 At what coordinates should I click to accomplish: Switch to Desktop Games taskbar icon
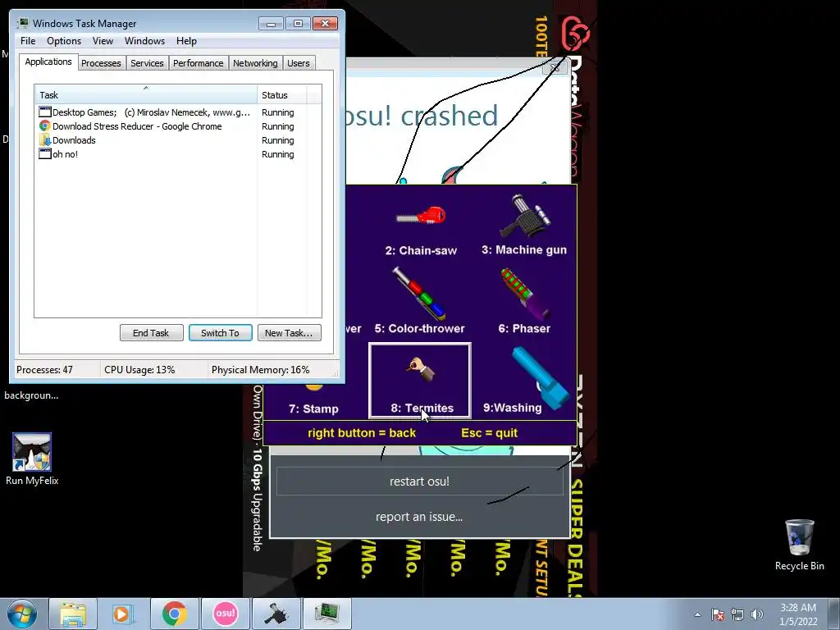pos(276,614)
